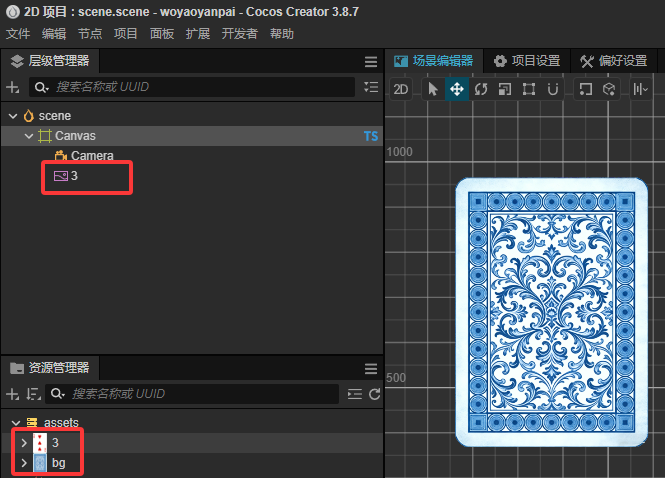The image size is (665, 478).
Task: Switch to the 层级管理器 tab
Action: [50, 61]
